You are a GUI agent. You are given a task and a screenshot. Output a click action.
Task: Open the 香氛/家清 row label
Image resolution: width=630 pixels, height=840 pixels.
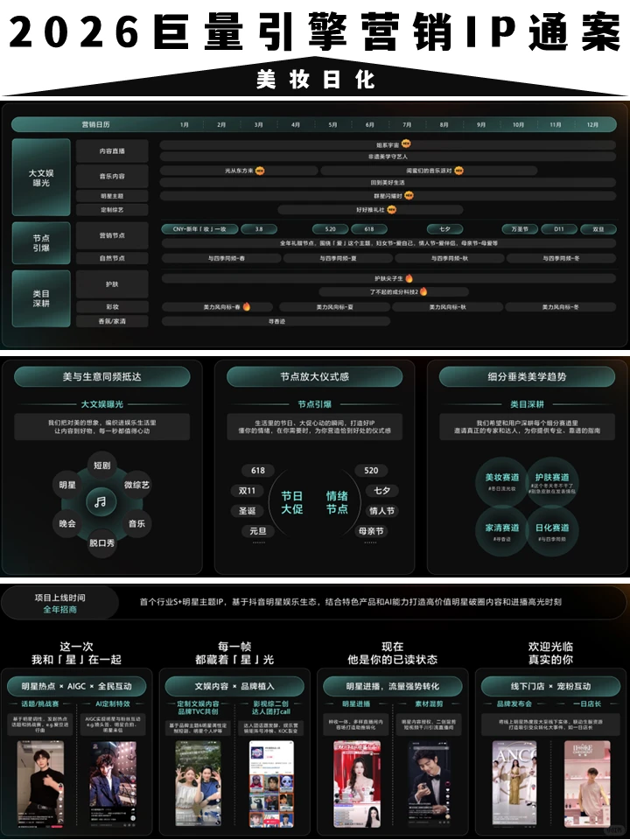(112, 321)
